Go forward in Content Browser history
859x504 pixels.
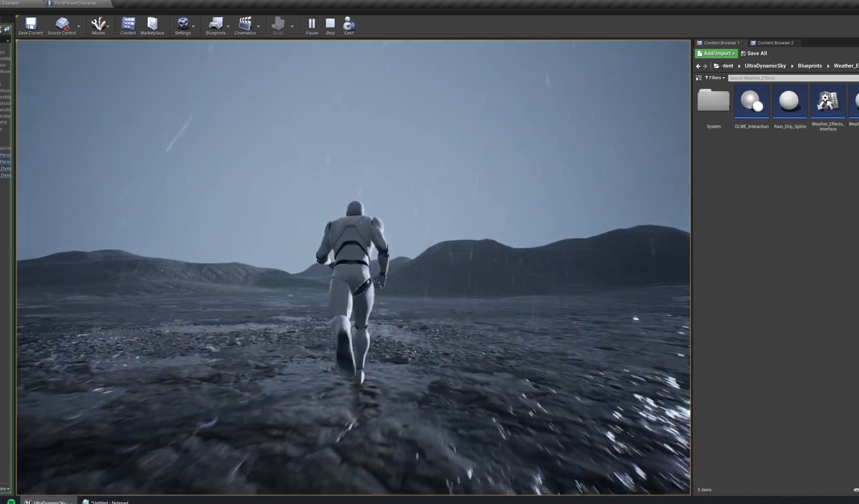tap(705, 66)
